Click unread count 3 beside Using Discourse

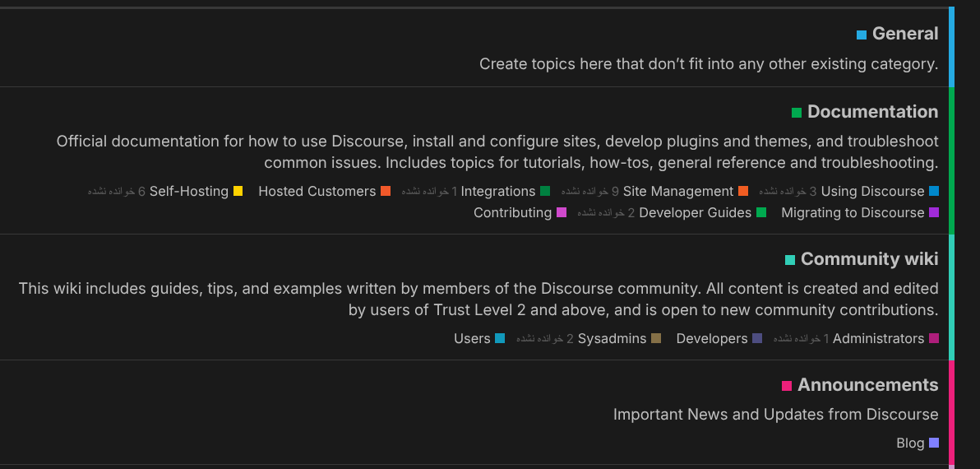pos(788,192)
